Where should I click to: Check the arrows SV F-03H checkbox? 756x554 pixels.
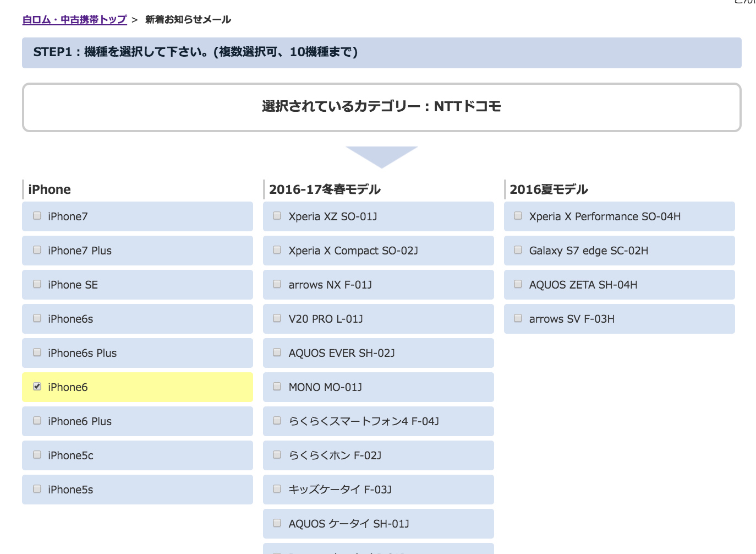point(518,318)
